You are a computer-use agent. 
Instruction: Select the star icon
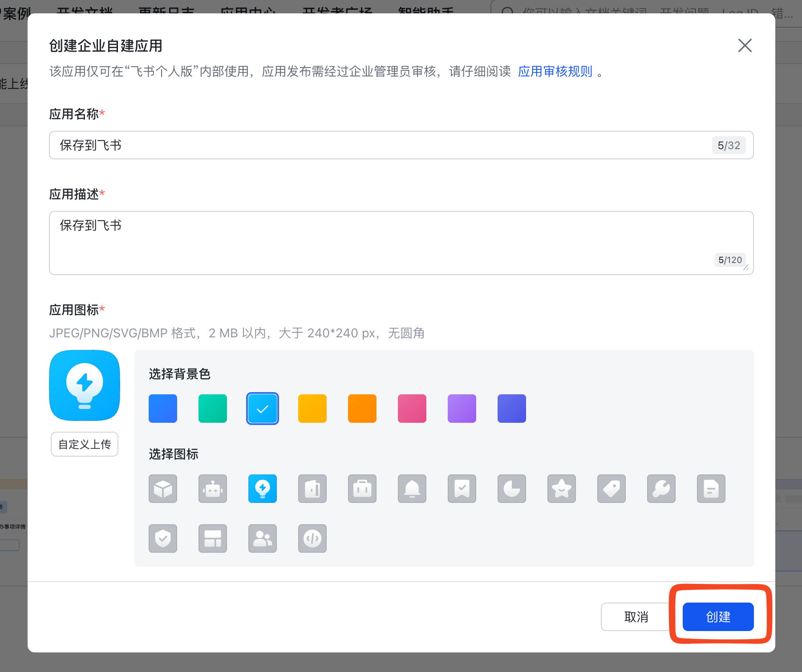coord(561,489)
